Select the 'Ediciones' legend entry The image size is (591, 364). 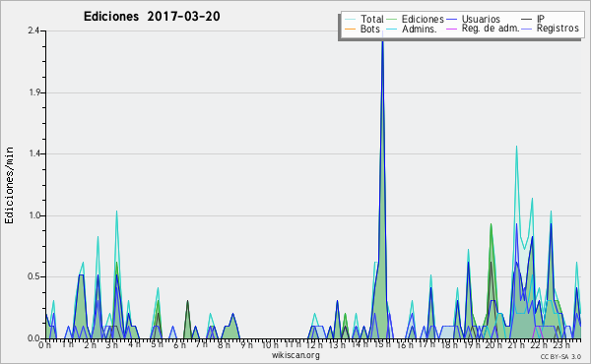[423, 19]
